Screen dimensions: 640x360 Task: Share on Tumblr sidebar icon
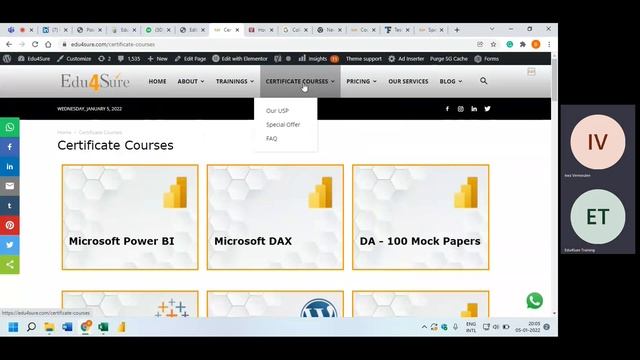pos(10,206)
